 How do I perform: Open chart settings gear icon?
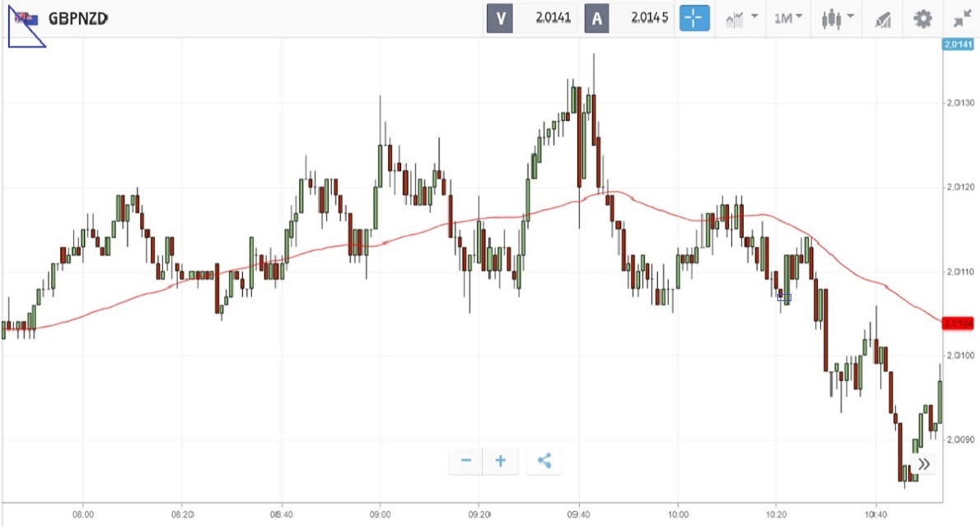(922, 19)
